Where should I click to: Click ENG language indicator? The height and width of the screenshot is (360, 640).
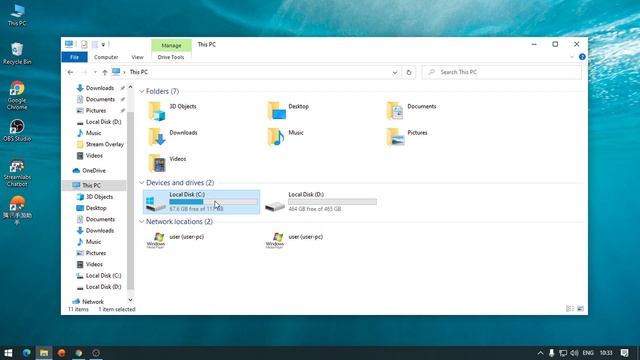click(588, 353)
